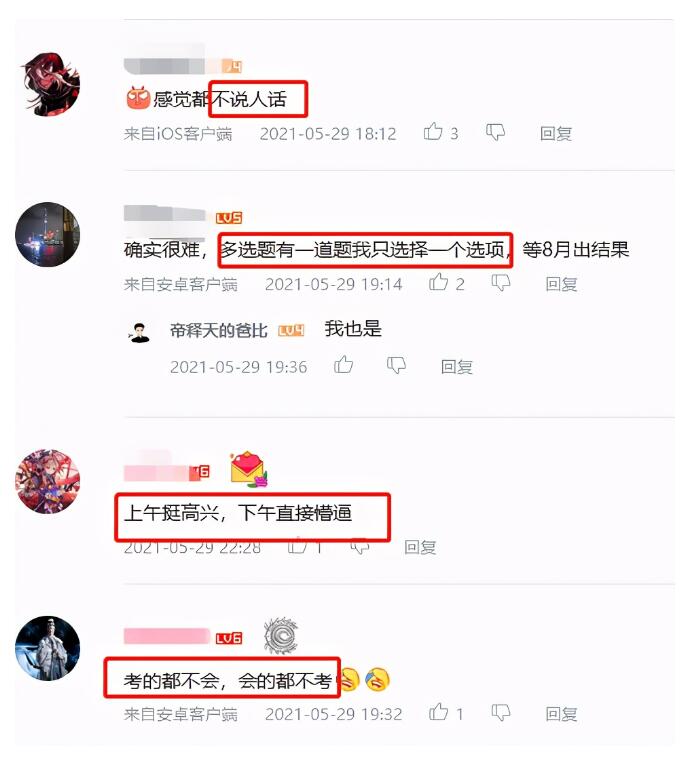Viewport: 684px width, 767px height.
Task: Like the 18:12 comment with 3 likes
Action: (x=433, y=132)
